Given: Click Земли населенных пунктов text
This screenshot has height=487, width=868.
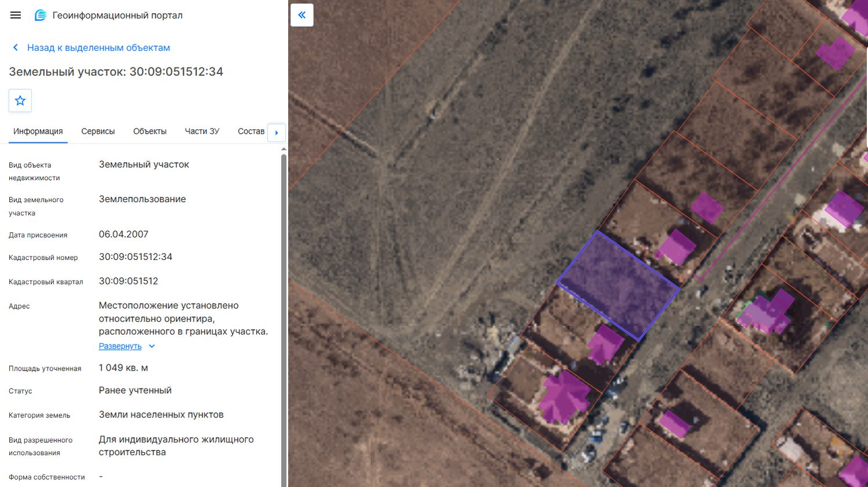Looking at the screenshot, I should [x=161, y=415].
